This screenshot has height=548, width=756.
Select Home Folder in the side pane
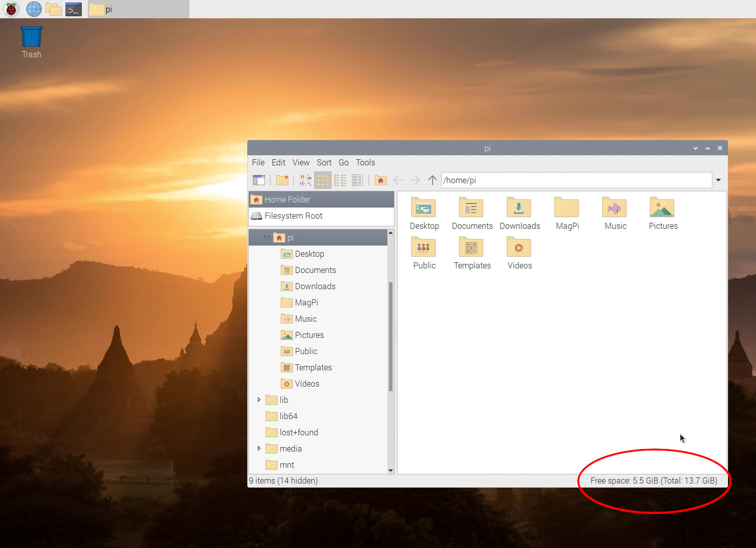click(287, 199)
